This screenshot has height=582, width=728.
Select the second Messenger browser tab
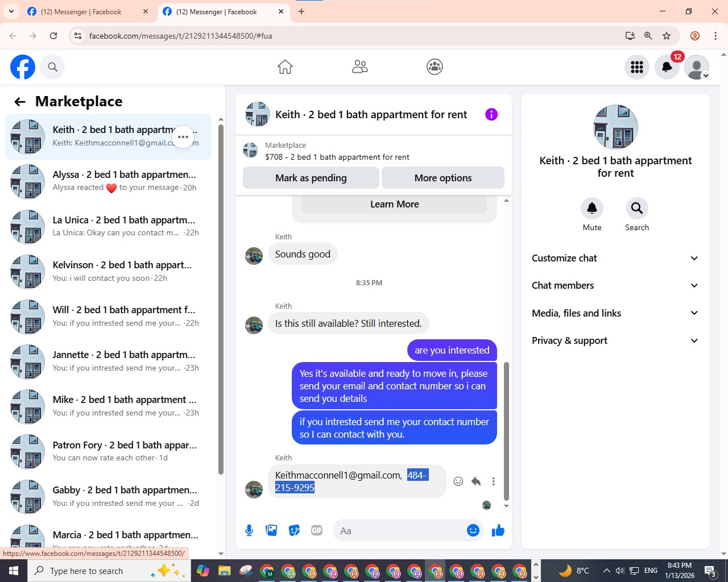point(224,12)
